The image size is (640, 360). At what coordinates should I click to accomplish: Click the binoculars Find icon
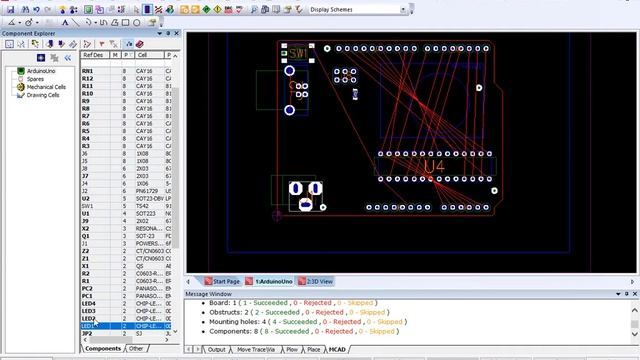point(25,9)
